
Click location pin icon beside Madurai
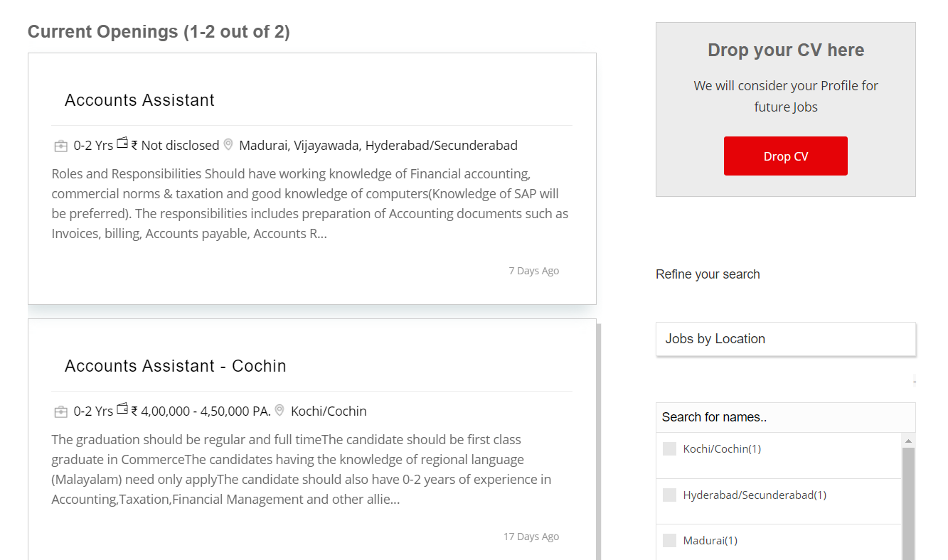pos(228,145)
